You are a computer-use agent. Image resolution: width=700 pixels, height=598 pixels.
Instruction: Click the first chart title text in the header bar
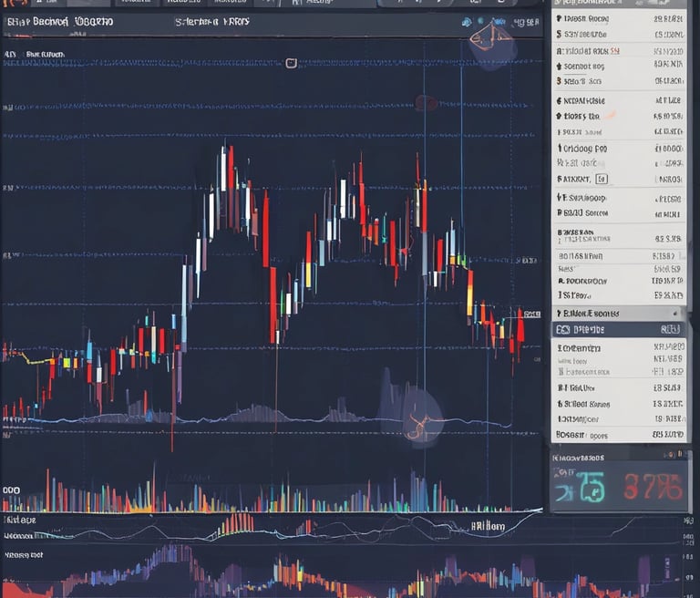pyautogui.click(x=60, y=22)
